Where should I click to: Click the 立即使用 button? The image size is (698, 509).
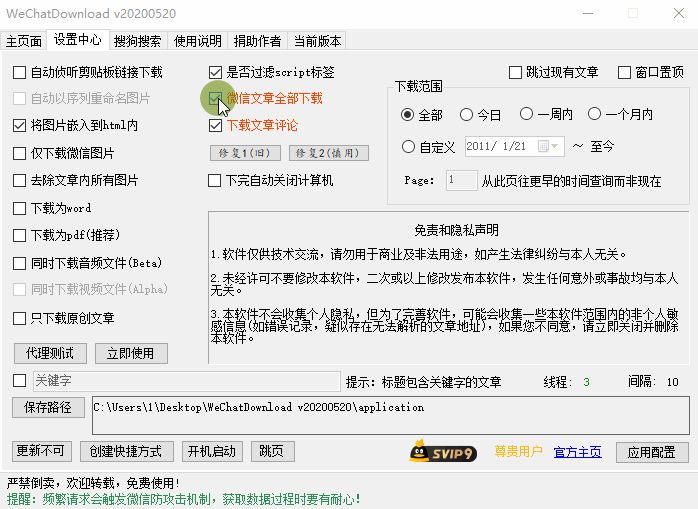[131, 353]
